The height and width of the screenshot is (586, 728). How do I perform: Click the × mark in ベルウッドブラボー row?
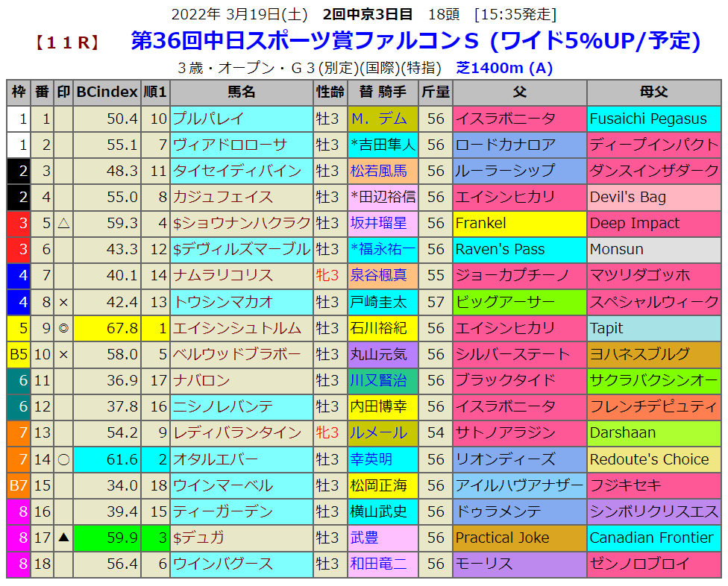click(63, 354)
